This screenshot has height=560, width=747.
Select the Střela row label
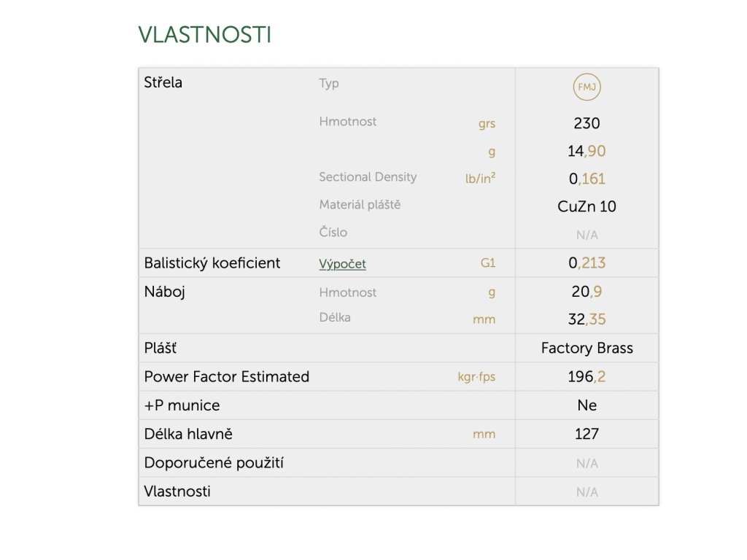click(163, 82)
